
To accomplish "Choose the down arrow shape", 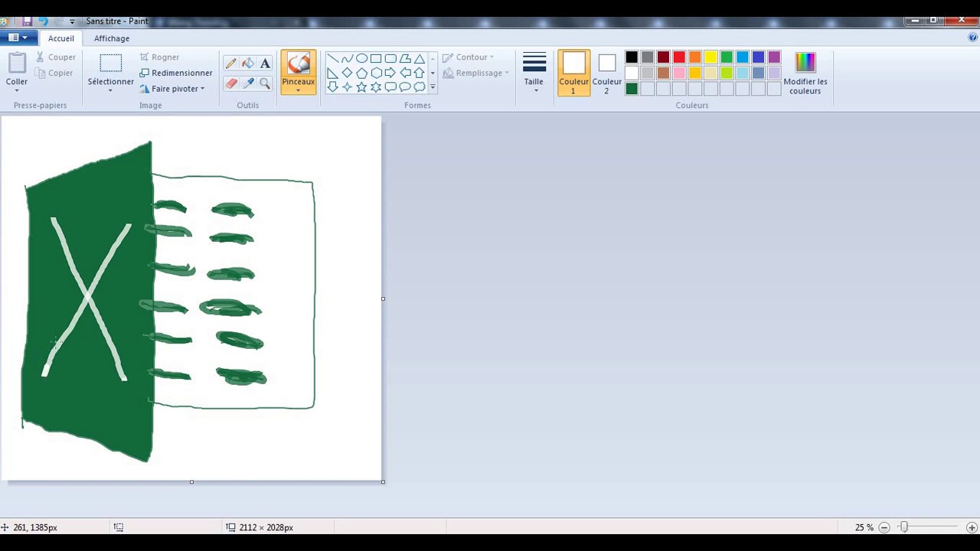I will point(332,87).
